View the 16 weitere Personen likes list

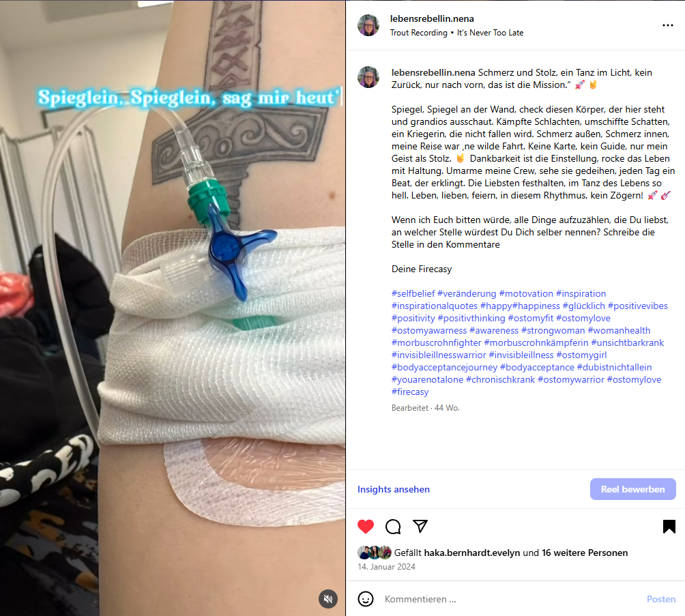(x=585, y=553)
